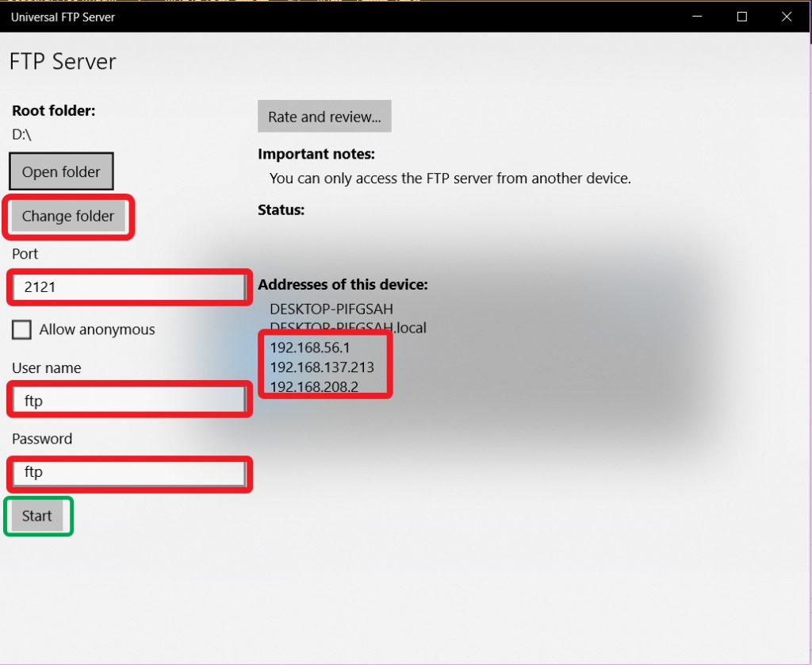Select the 192.168.137.213 address
The width and height of the screenshot is (812, 665).
[x=321, y=367]
